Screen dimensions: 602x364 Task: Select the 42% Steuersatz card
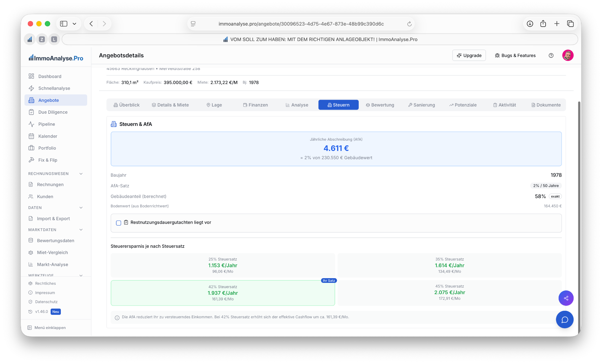[223, 293]
